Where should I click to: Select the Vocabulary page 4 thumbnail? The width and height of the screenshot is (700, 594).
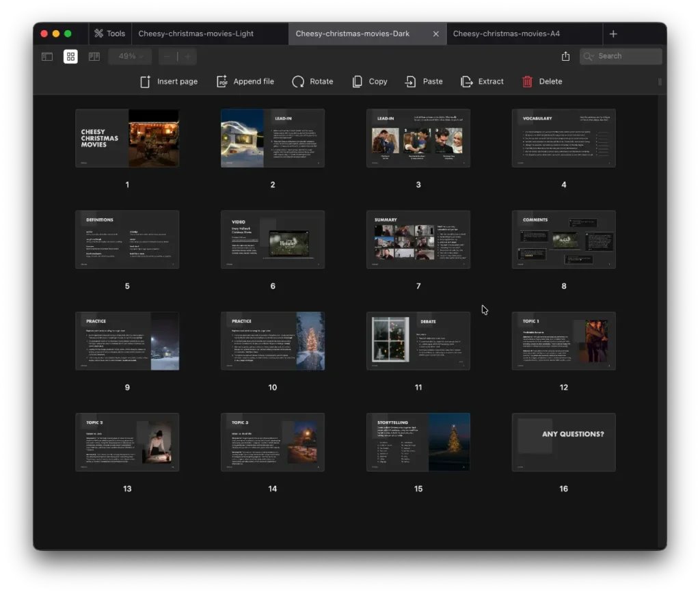pos(563,138)
